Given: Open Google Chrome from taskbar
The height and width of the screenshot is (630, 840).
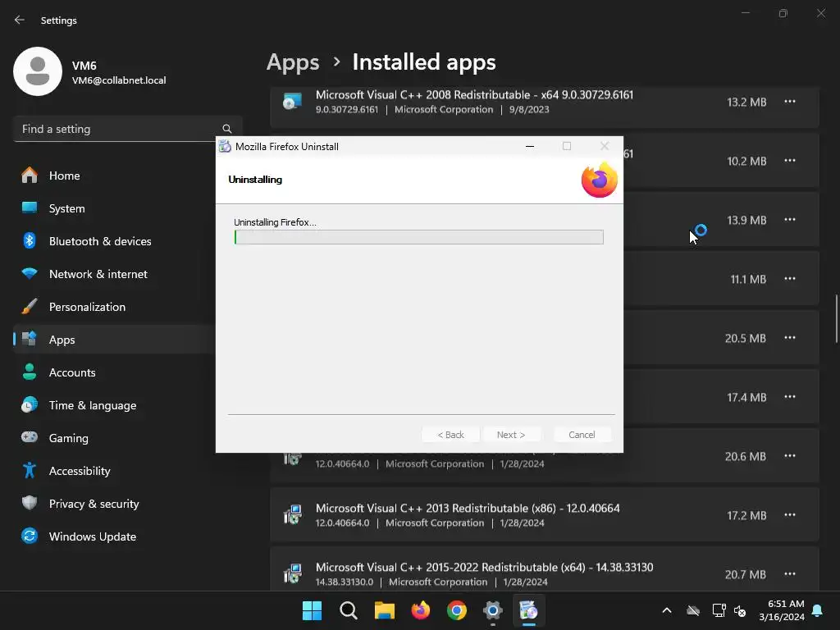Looking at the screenshot, I should click(x=456, y=610).
